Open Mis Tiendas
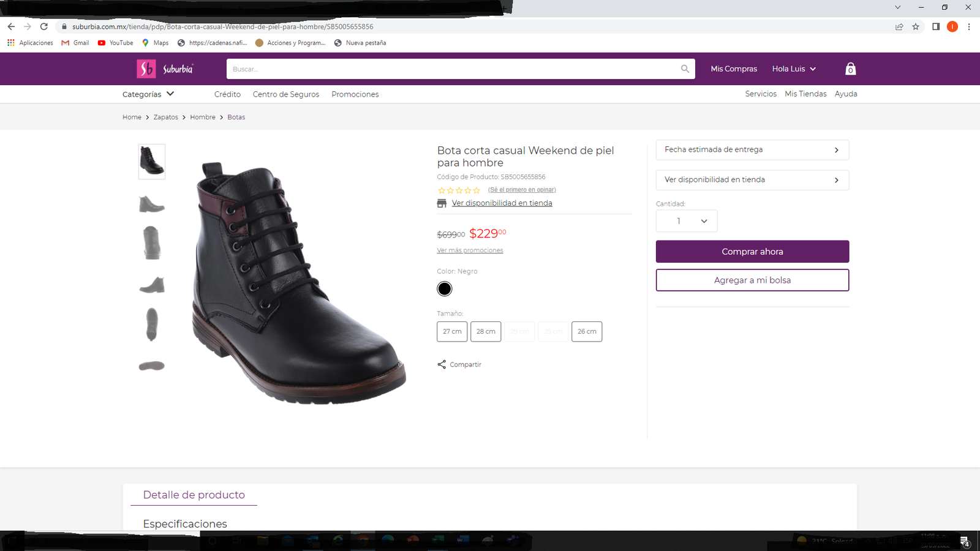This screenshot has width=980, height=551. [805, 94]
